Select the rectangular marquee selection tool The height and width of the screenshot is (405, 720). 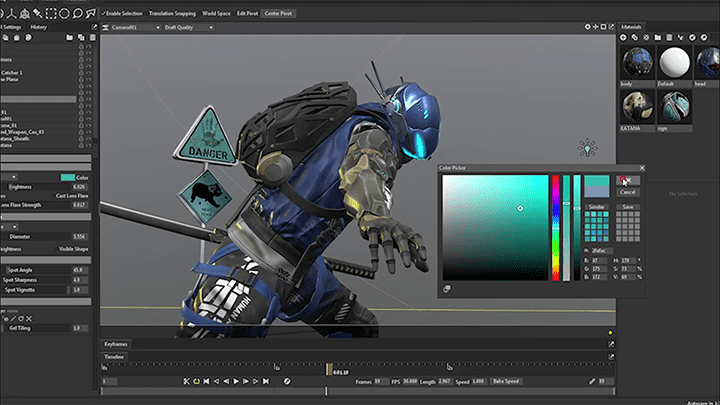pos(51,13)
